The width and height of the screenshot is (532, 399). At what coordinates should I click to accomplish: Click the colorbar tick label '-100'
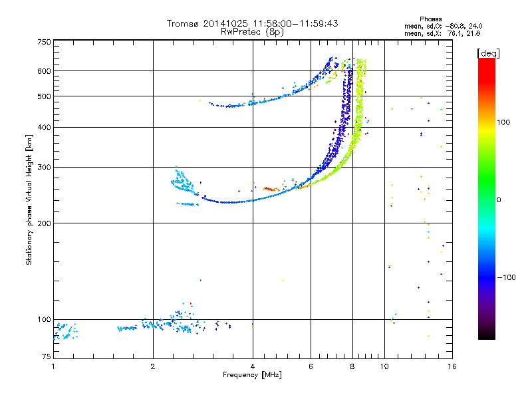(507, 277)
